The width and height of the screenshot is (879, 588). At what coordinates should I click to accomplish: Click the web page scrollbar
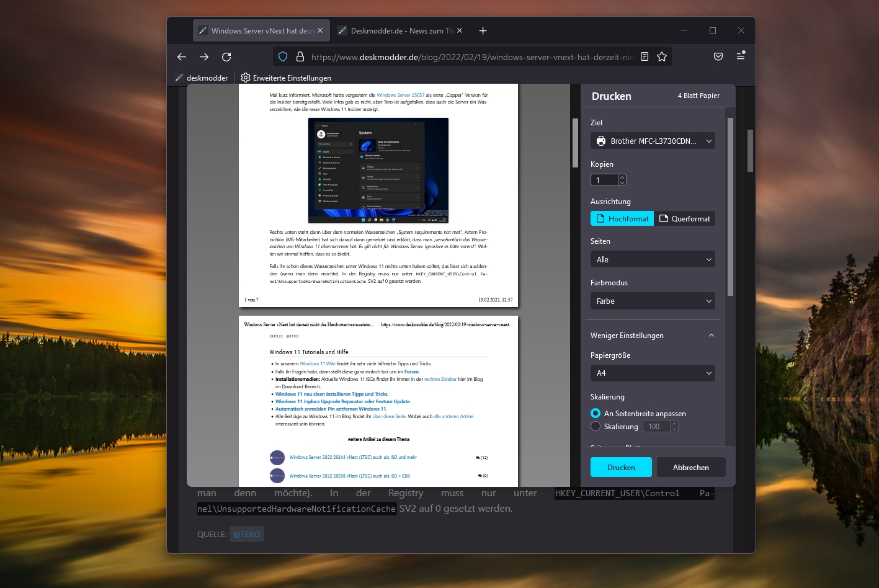[x=750, y=150]
